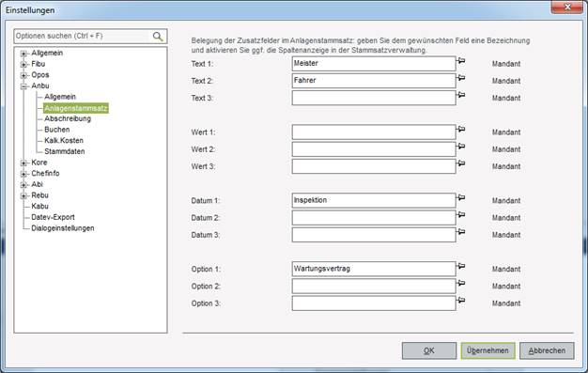588x373 pixels.
Task: Click the pin icon beside Datum 1
Action: click(x=461, y=197)
